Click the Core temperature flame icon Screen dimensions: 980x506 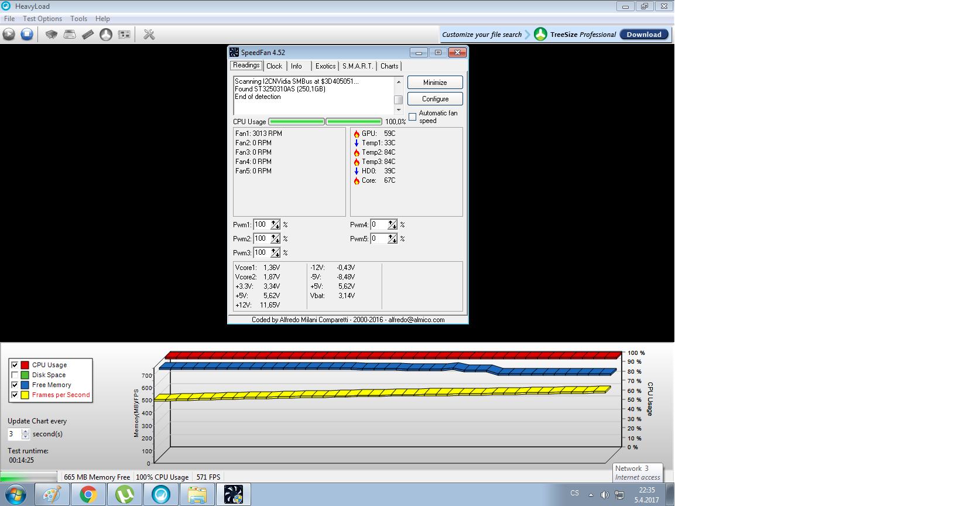click(x=357, y=180)
